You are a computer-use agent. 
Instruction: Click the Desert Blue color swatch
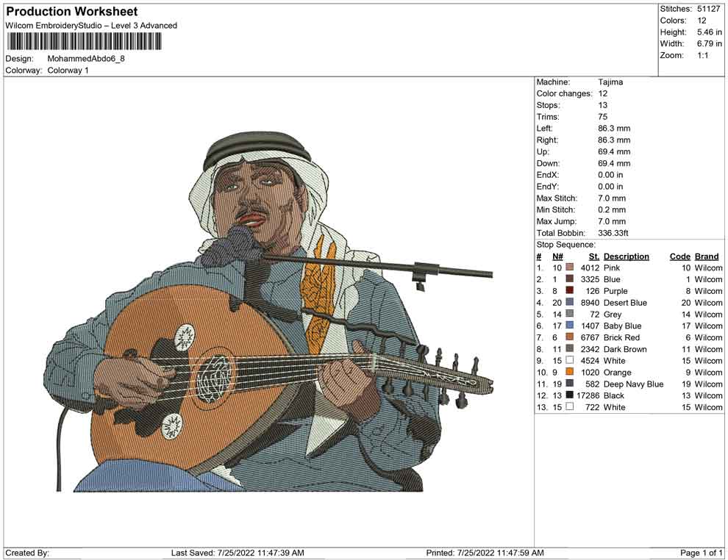point(570,302)
